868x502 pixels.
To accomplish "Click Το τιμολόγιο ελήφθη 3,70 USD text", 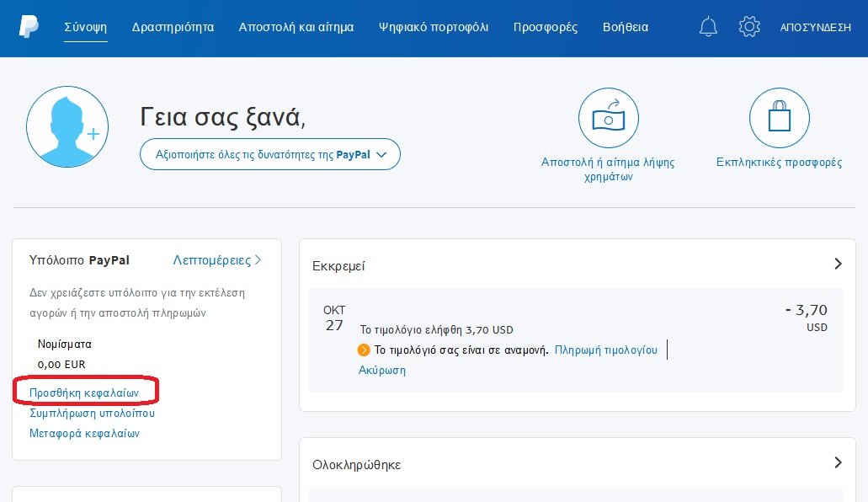I will click(436, 329).
